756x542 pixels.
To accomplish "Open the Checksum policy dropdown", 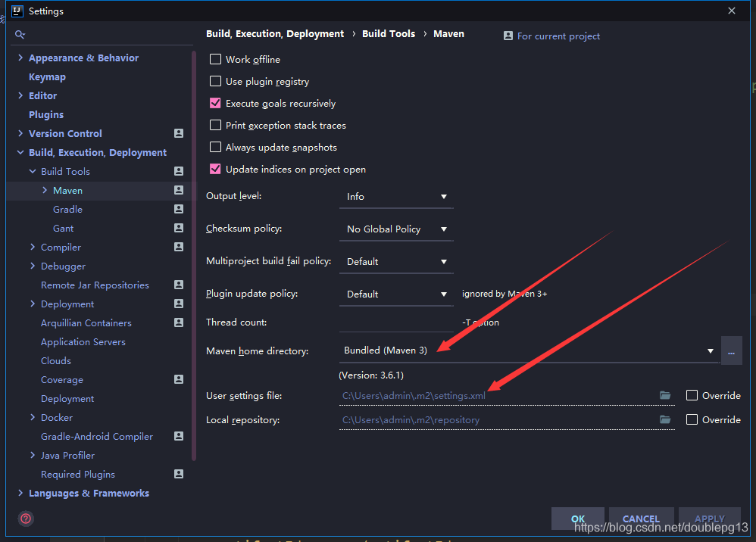I will click(396, 229).
